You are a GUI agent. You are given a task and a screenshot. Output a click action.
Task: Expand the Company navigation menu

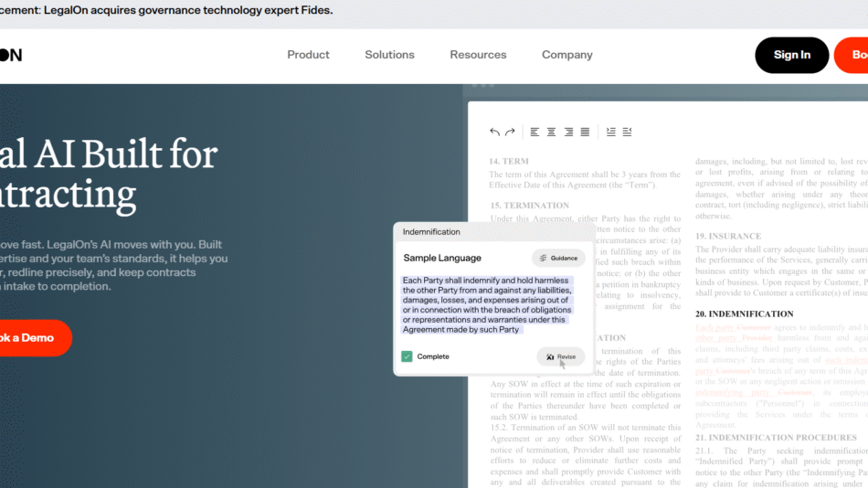point(566,55)
